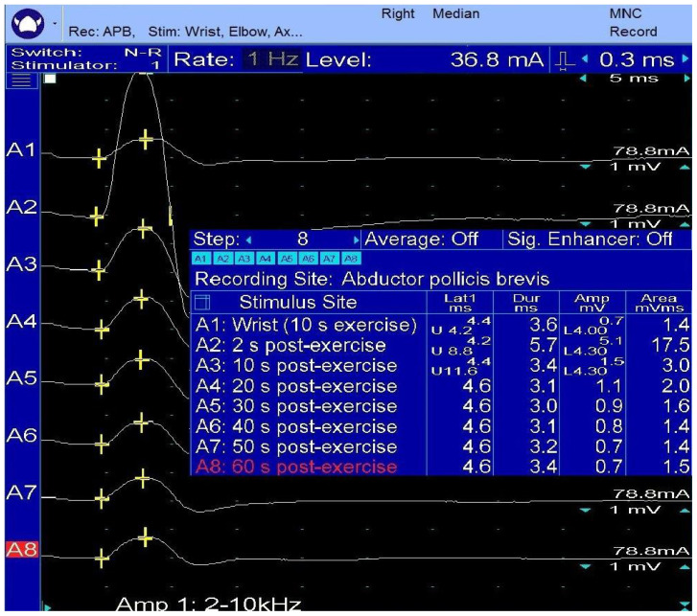Decrease stimulus duration left of 0.3 ms

(x=585, y=58)
